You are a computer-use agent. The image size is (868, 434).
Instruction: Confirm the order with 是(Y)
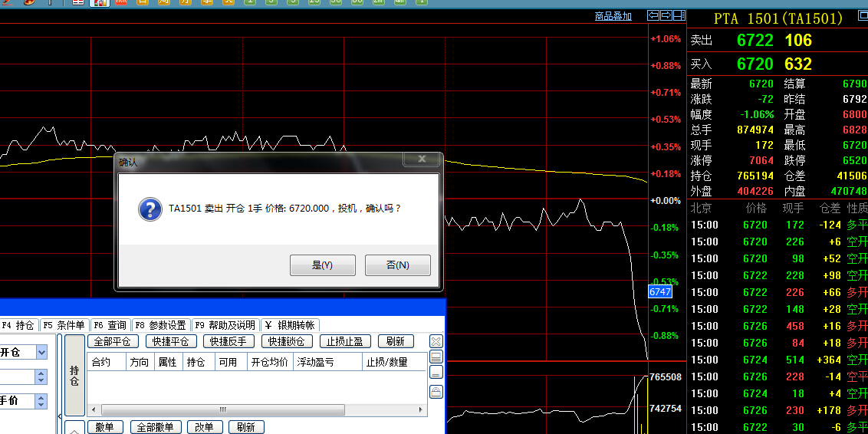(322, 265)
